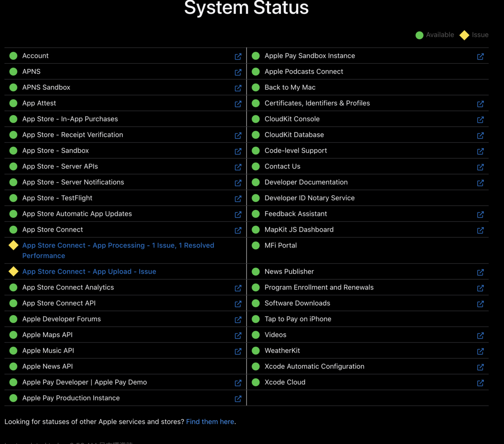Click 'Developer ID Notary Service' text

[310, 198]
